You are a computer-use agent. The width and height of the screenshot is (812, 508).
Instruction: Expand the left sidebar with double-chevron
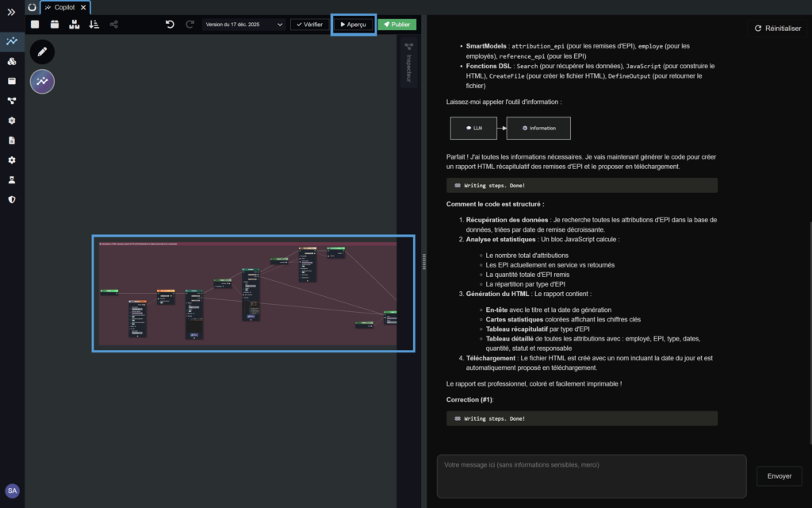coord(11,12)
